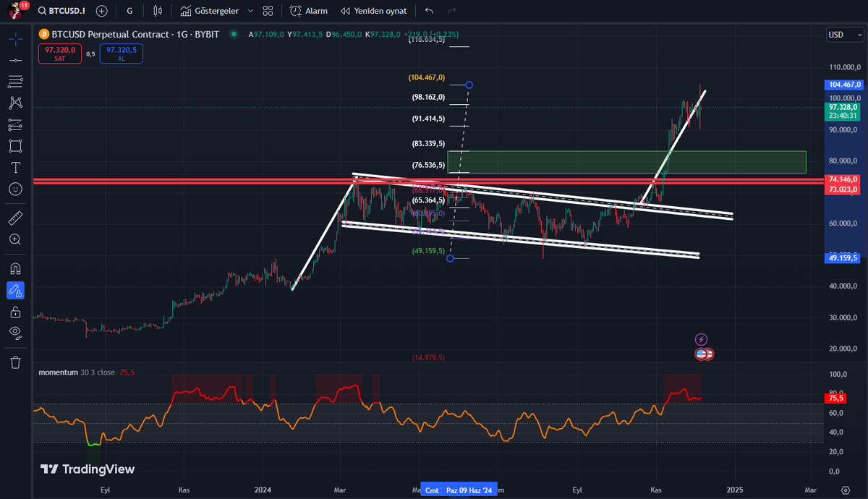Open the Fibonacci retracement tools group
The height and width of the screenshot is (499, 868).
[15, 82]
